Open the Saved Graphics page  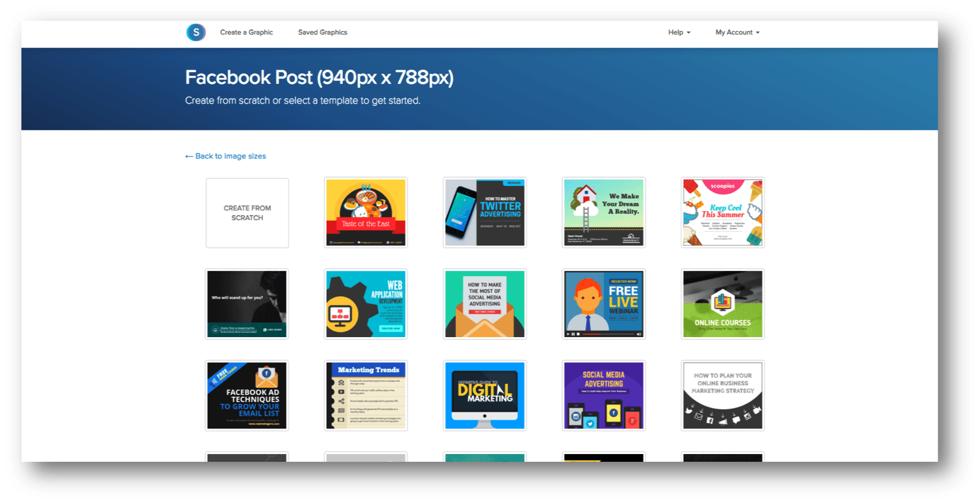[x=323, y=32]
